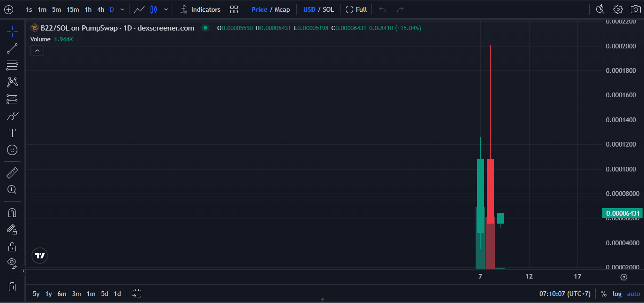The width and height of the screenshot is (644, 303).
Task: Open the go to date calendar icon
Action: tap(136, 294)
